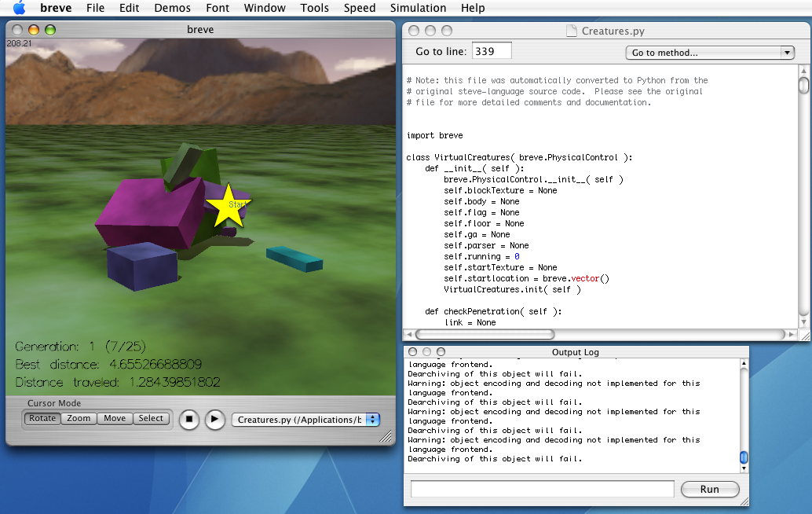The height and width of the screenshot is (514, 812).
Task: Click 'self.running = 0' line in editor
Action: [x=481, y=256]
